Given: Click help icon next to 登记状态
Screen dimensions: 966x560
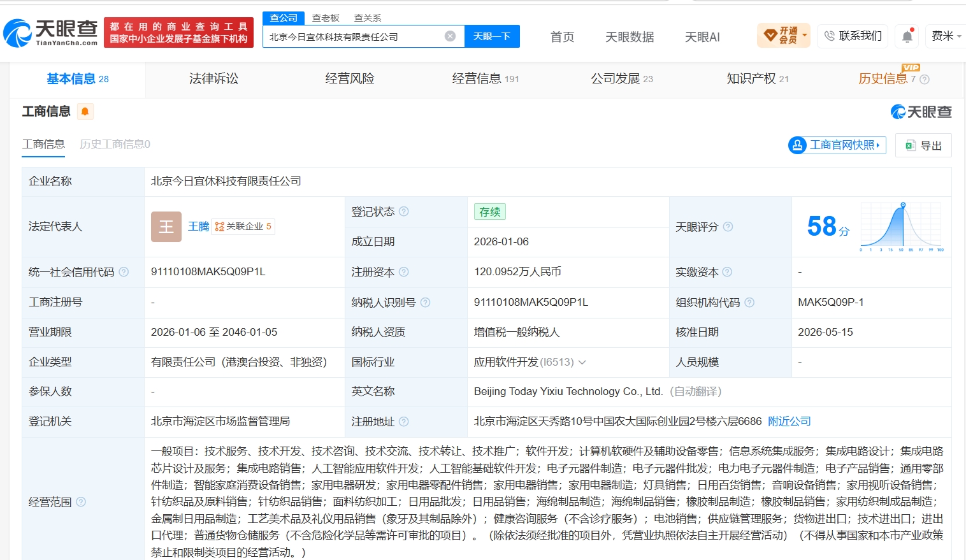Looking at the screenshot, I should pos(403,212).
